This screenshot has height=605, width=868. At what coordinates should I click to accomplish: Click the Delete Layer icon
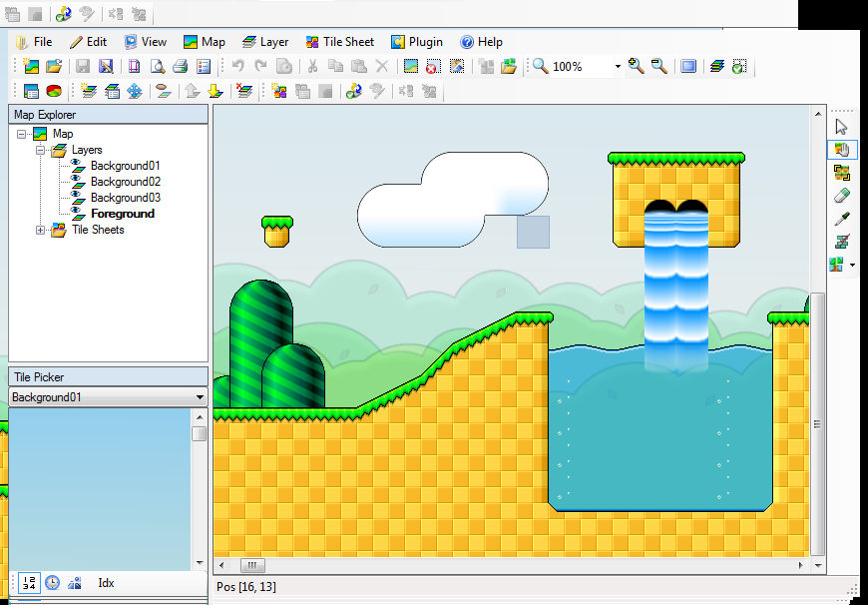point(244,91)
